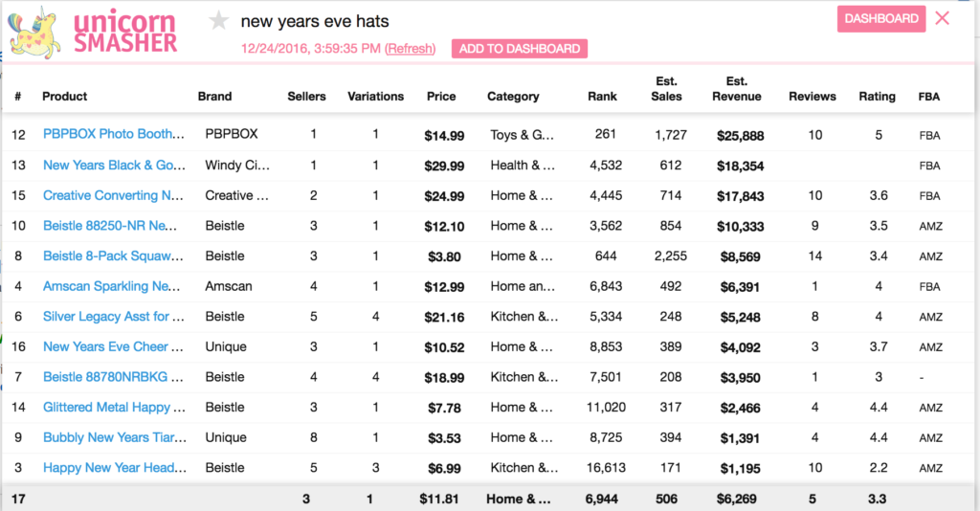The image size is (980, 511).
Task: Select rank value 16,613
Action: (606, 468)
